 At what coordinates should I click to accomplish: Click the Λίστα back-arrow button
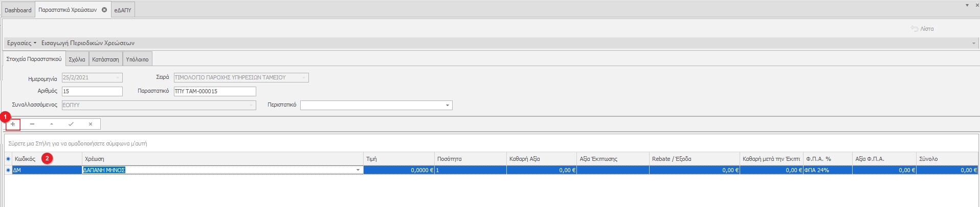pos(922,29)
